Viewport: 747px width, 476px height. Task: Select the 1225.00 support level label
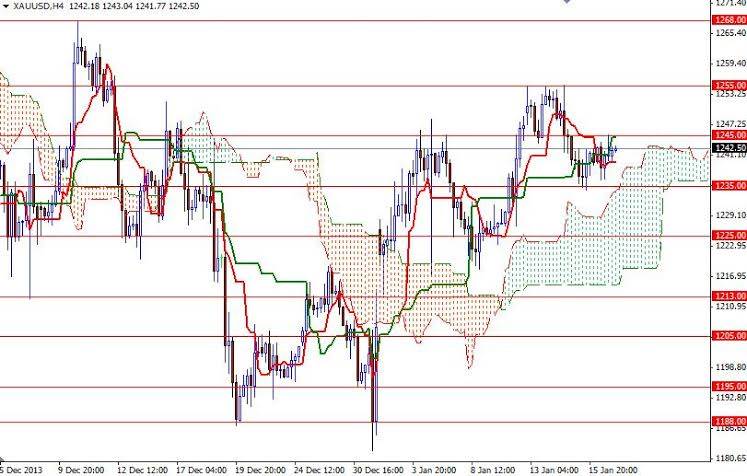coord(729,235)
